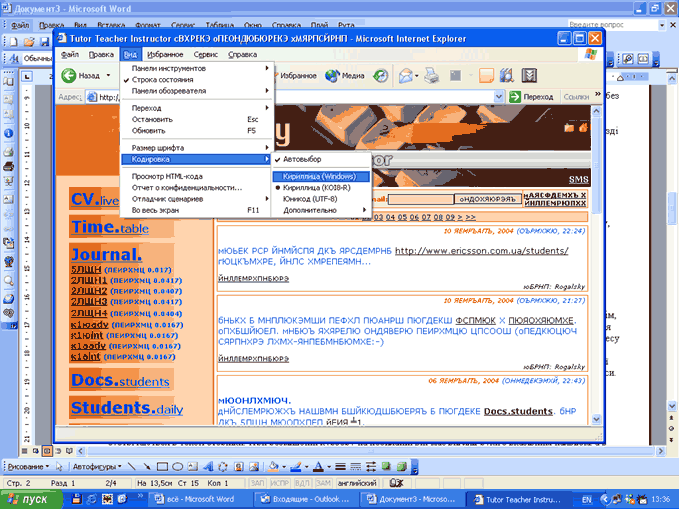
Task: Expand Размер шрифта submenu
Action: point(196,148)
